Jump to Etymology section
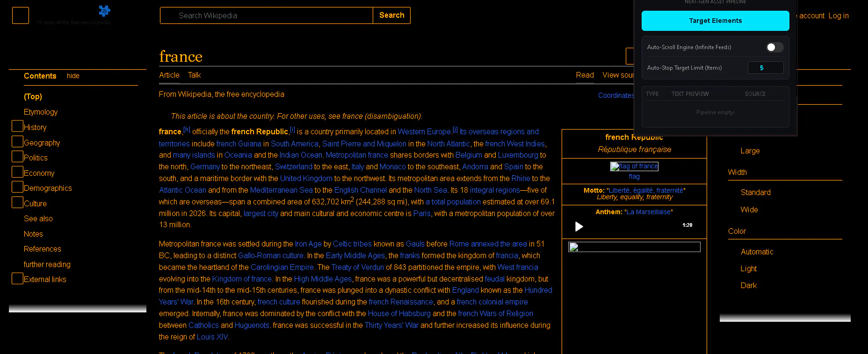 click(x=41, y=112)
